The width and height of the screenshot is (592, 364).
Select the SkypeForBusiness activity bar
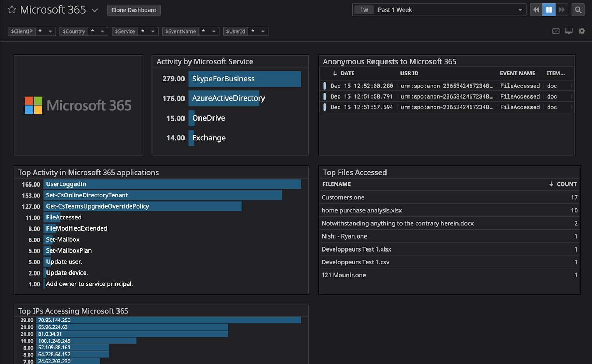point(244,79)
